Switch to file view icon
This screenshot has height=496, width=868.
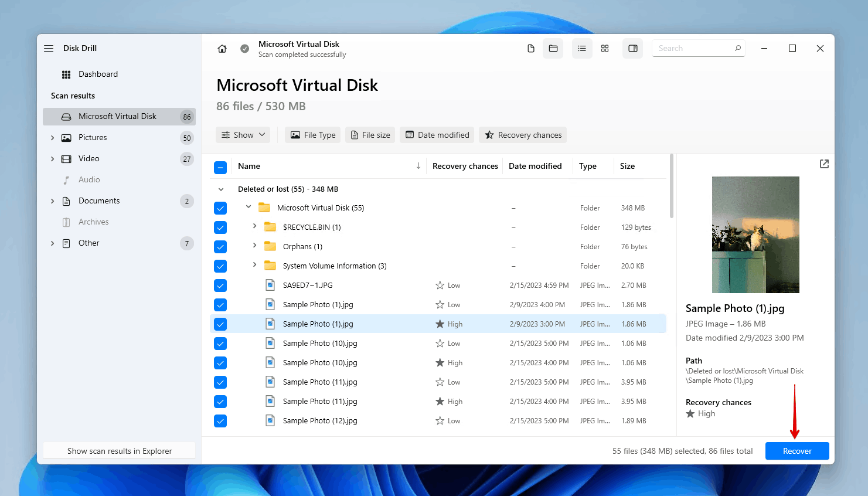coord(531,49)
